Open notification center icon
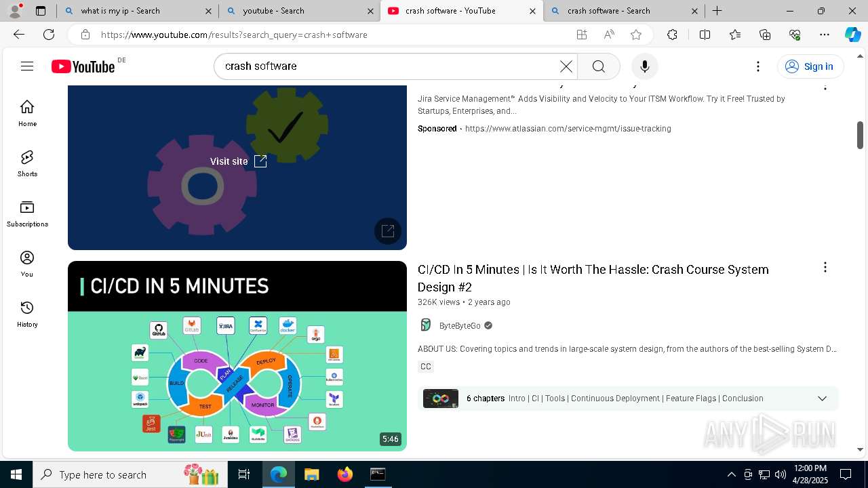The height and width of the screenshot is (488, 868). tap(846, 474)
